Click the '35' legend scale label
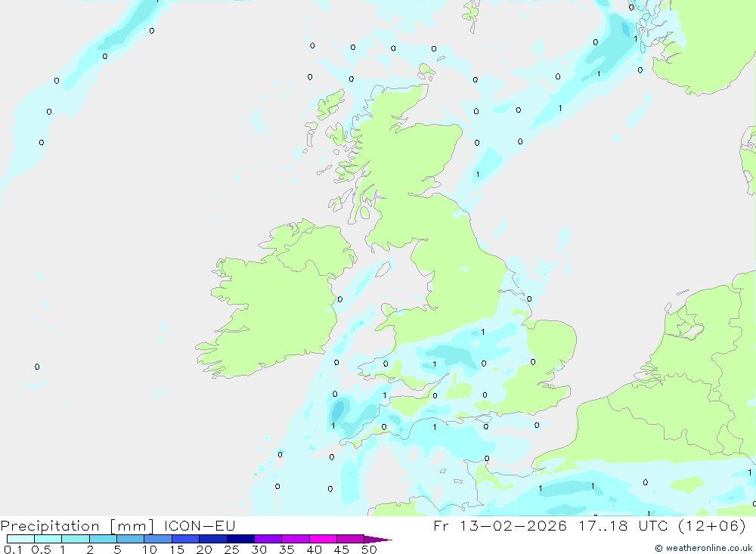The width and height of the screenshot is (756, 554). [287, 549]
